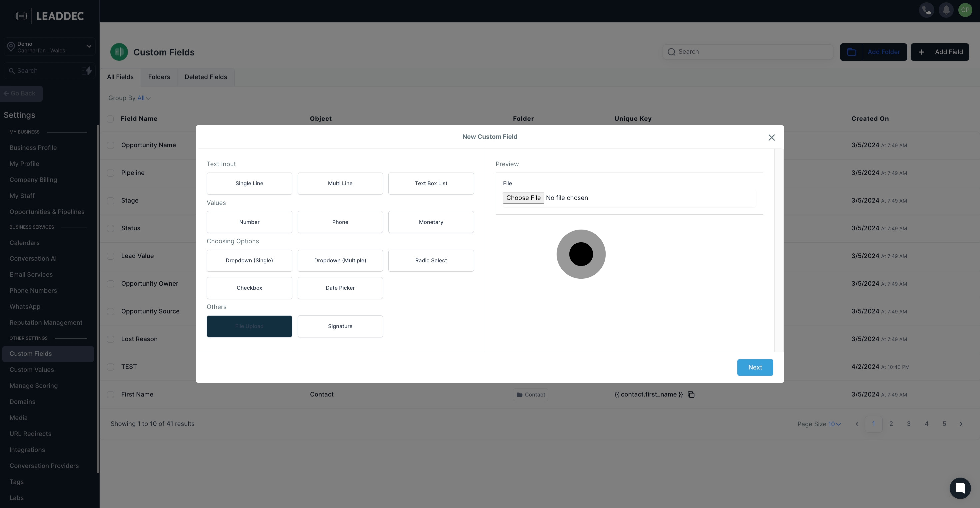Switch to the Deleted Fields tab
Viewport: 980px width, 508px height.
[205, 77]
